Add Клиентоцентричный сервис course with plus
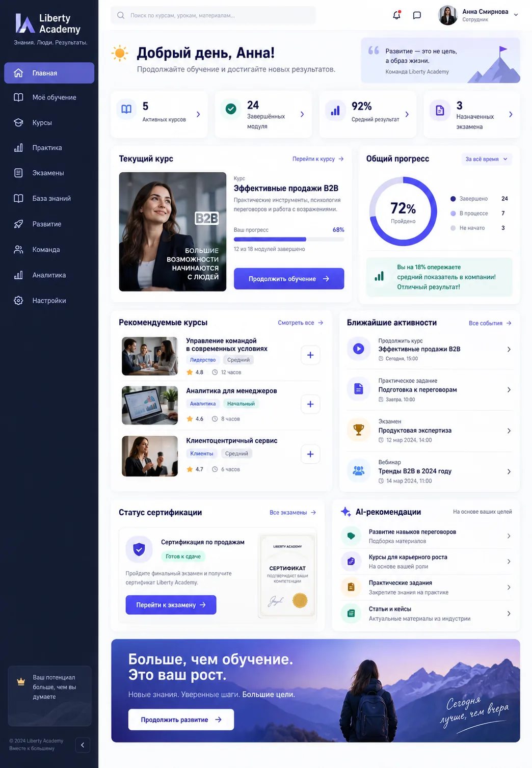 click(310, 454)
